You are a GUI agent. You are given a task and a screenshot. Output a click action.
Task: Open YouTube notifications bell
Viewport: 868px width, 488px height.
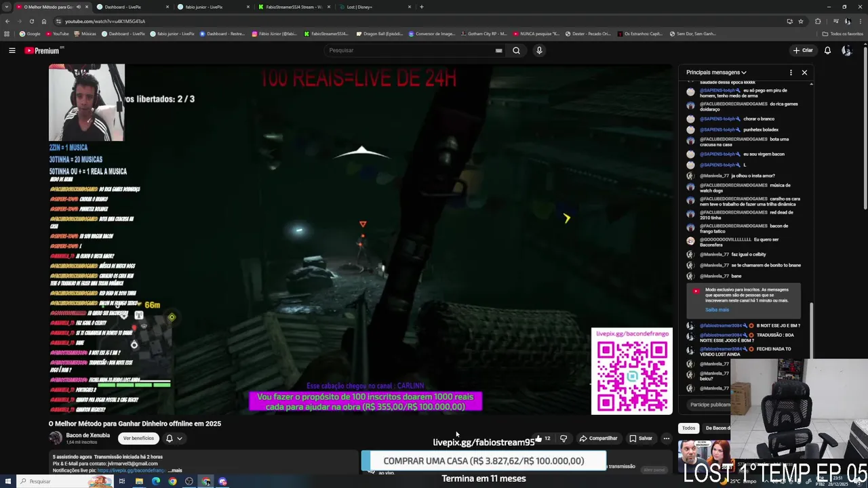tap(827, 50)
